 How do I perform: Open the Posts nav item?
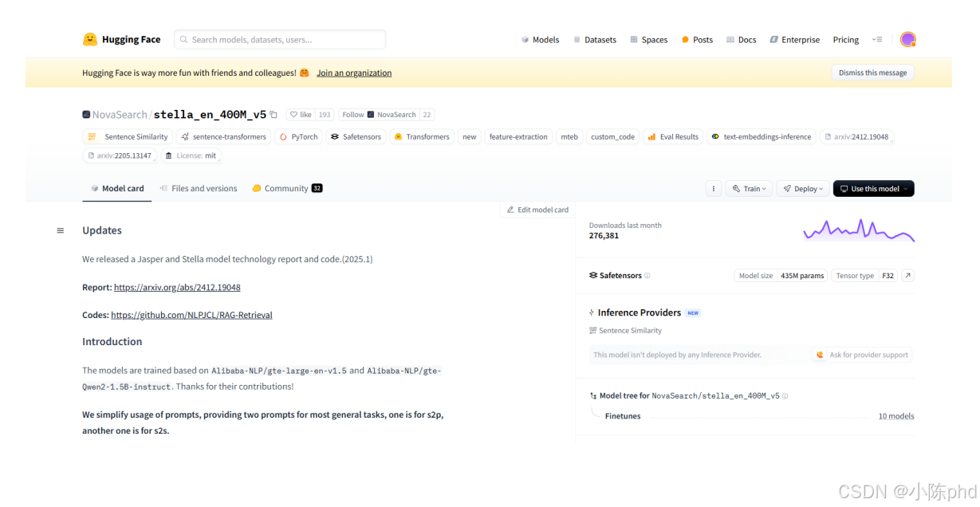coord(697,40)
